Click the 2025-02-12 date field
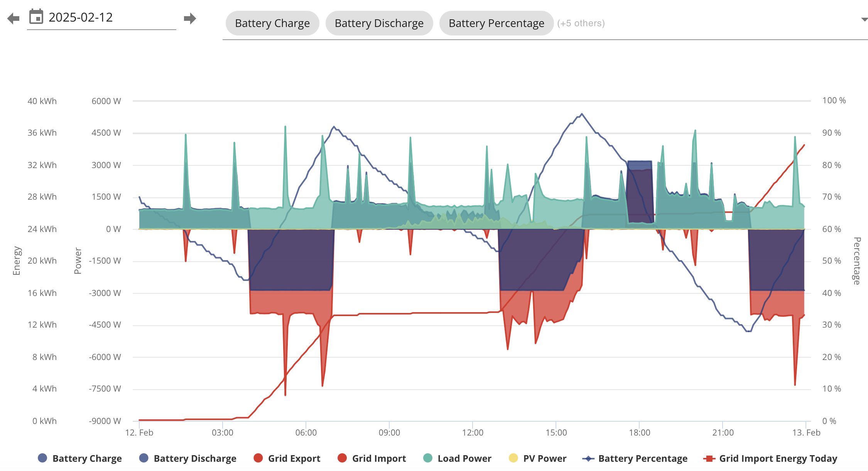This screenshot has height=471, width=868. tap(101, 17)
